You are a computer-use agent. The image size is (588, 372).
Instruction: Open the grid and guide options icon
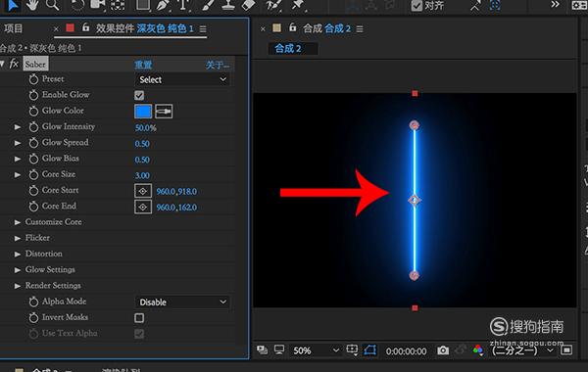(352, 349)
